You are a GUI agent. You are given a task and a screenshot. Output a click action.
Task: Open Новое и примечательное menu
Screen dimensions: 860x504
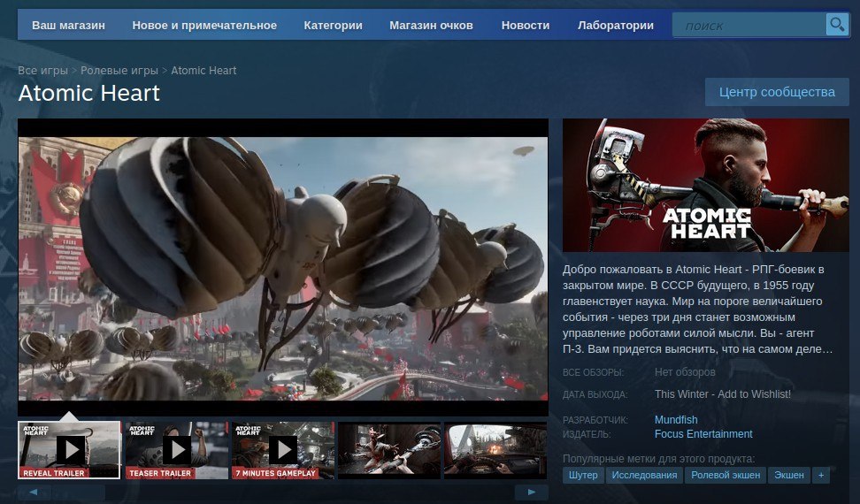204,25
